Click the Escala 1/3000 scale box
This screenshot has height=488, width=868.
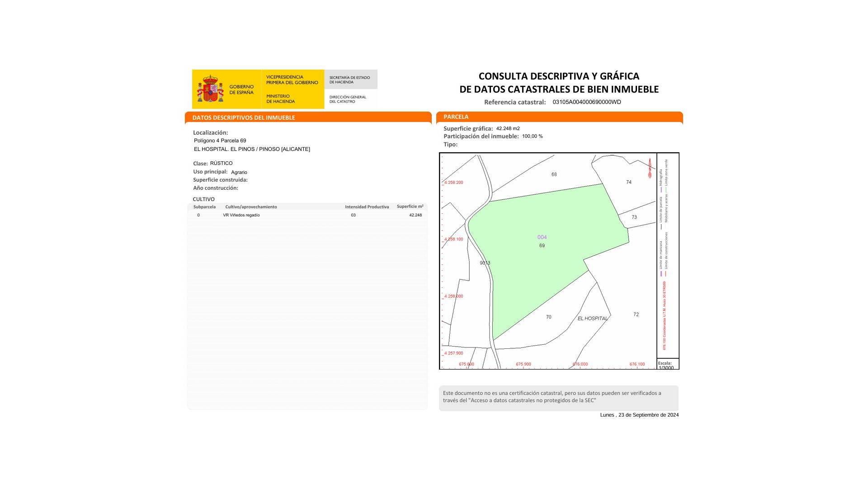click(x=667, y=365)
